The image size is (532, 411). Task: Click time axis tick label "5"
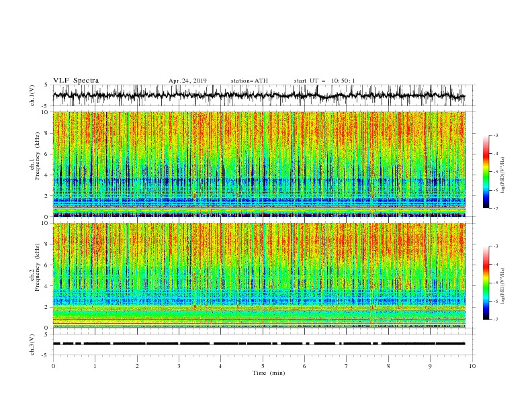tap(263, 366)
